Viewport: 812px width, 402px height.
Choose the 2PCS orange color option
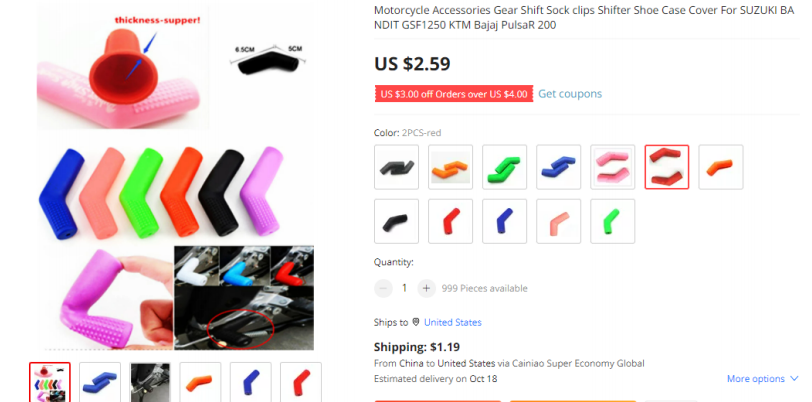pos(450,167)
